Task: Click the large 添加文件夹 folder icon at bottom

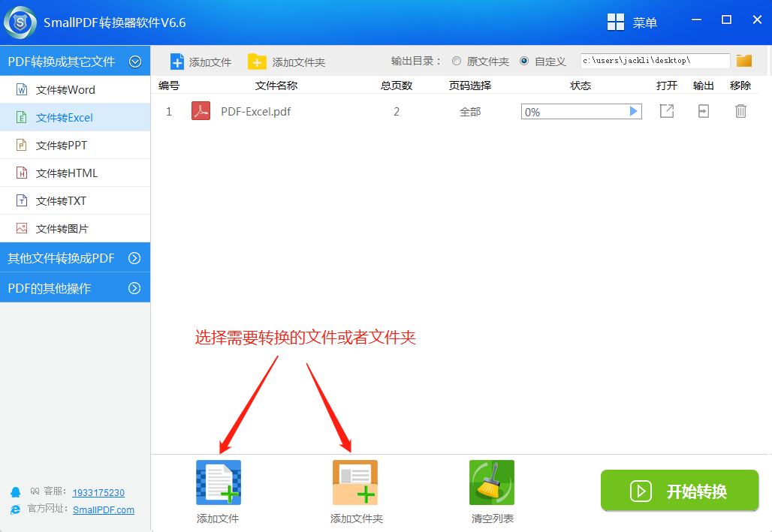Action: coord(355,482)
